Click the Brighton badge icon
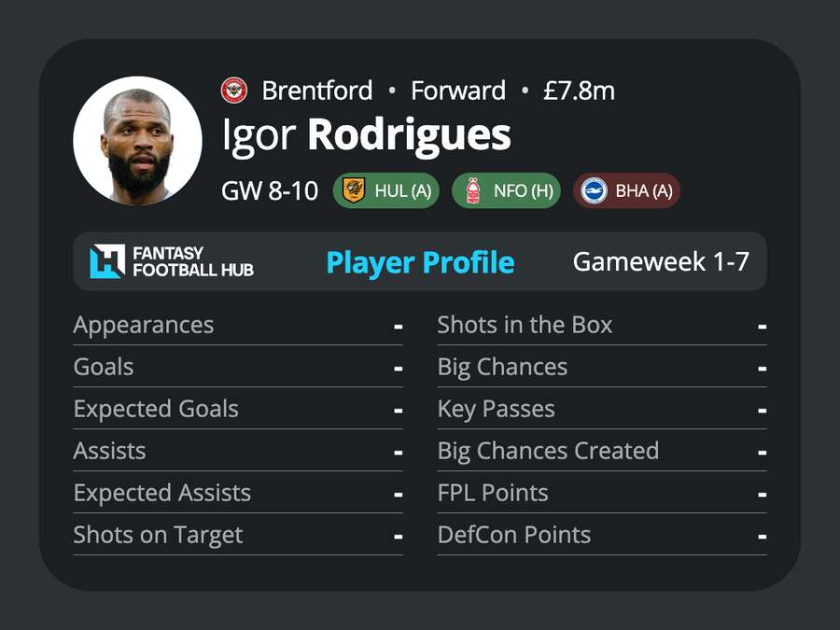The height and width of the screenshot is (630, 840). (594, 190)
